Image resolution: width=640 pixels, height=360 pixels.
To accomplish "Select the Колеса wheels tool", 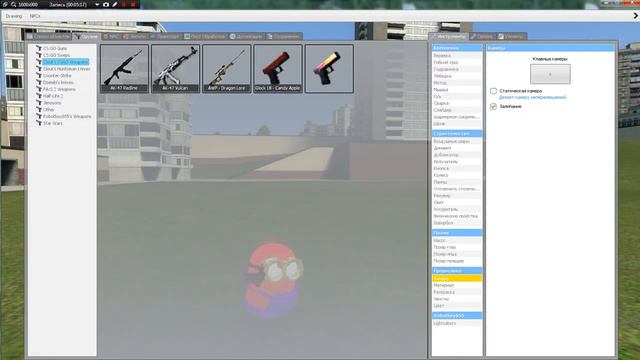I will coord(457,175).
